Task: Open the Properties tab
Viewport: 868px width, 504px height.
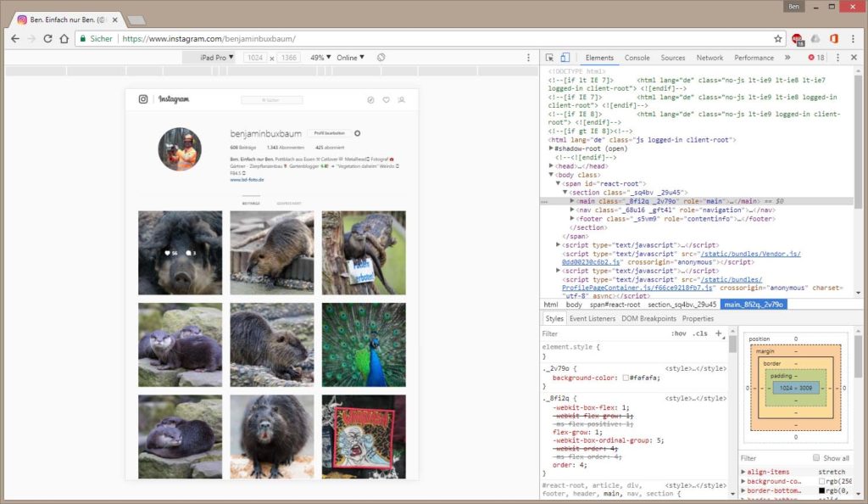Action: [698, 318]
